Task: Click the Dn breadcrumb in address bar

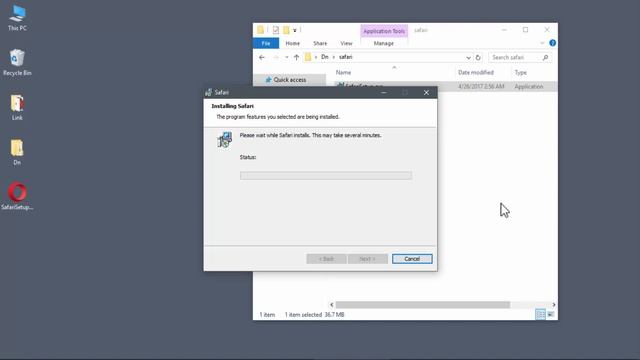Action: (324, 57)
